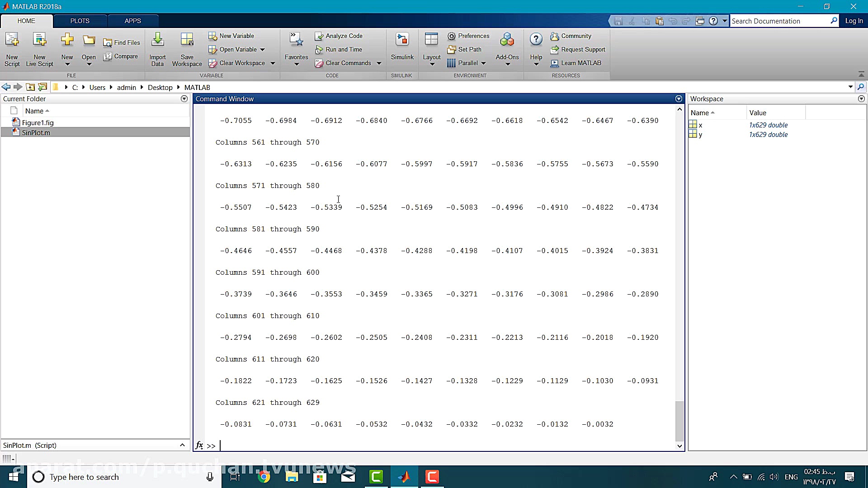Expand the Clear Commands dropdown arrow
868x488 pixels.
tap(379, 63)
